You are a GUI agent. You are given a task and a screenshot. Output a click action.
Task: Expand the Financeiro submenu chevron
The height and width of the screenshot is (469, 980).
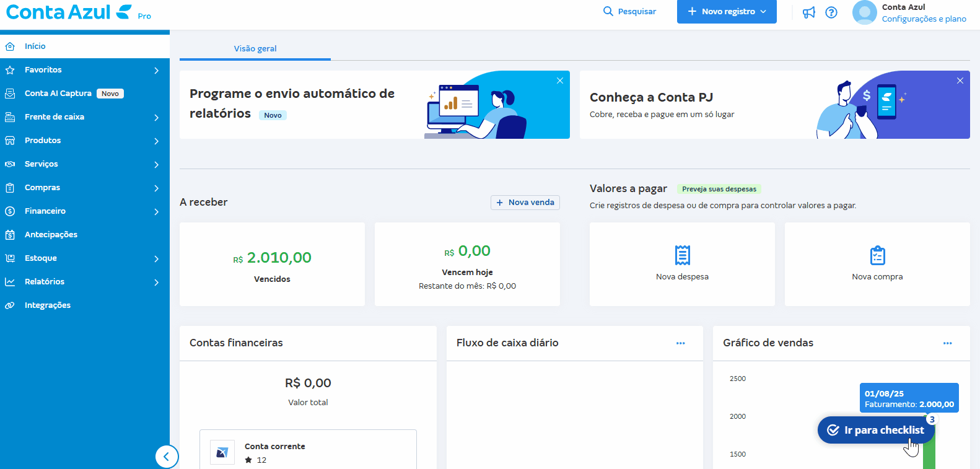pyautogui.click(x=157, y=212)
